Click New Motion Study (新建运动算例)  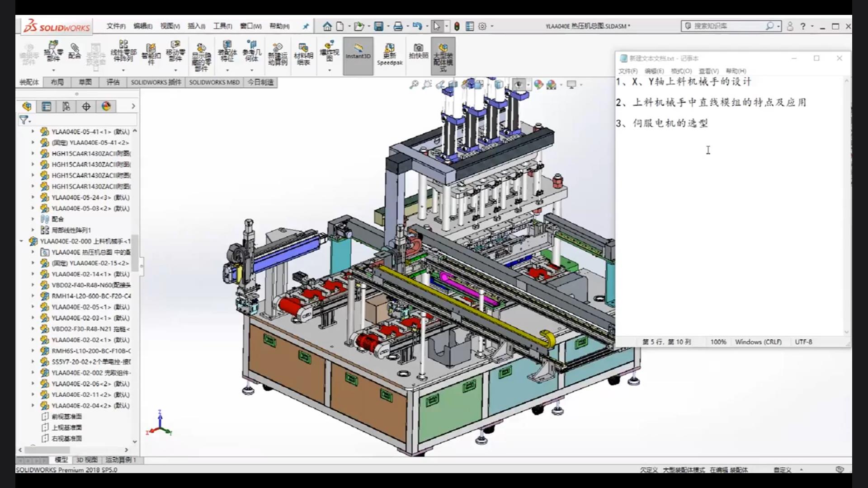278,54
